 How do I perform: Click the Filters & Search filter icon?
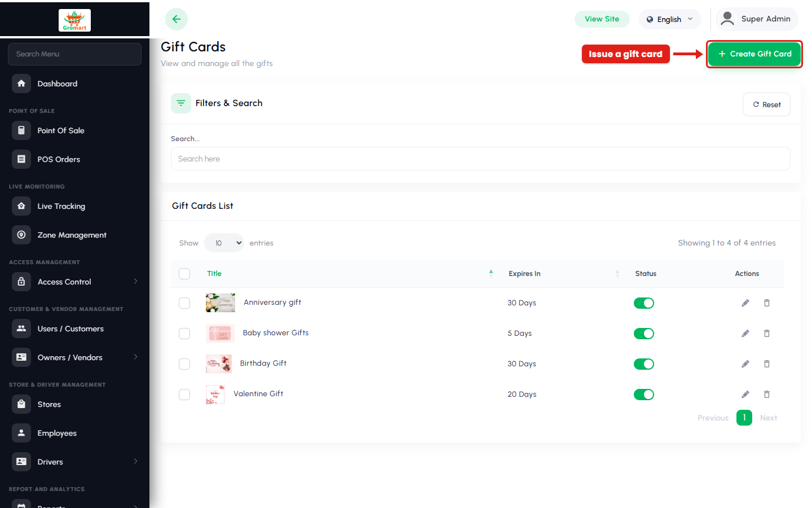(181, 103)
